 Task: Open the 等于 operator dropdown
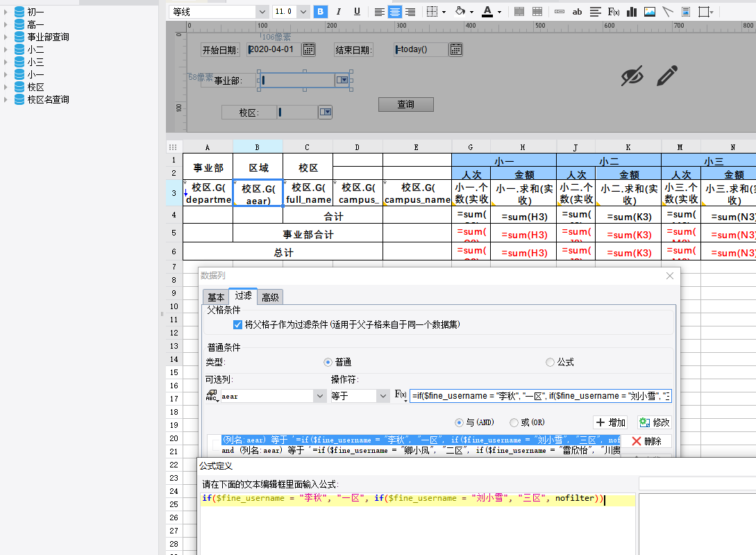(x=383, y=396)
